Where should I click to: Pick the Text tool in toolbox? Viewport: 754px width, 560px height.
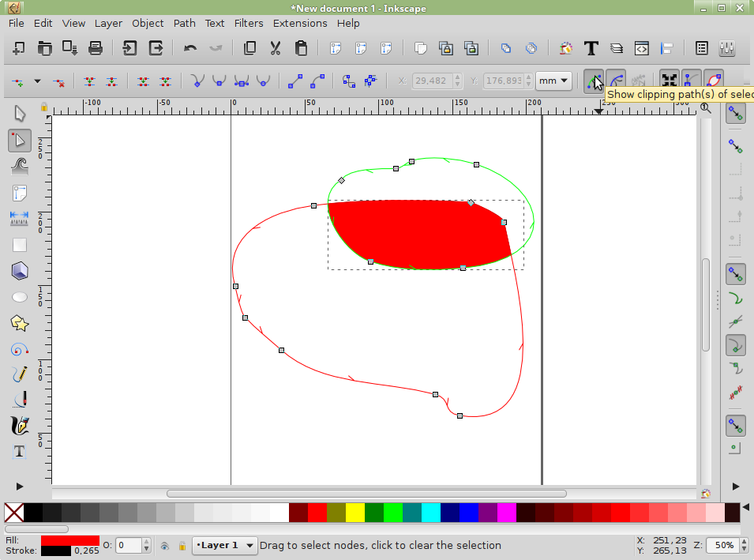[x=20, y=452]
